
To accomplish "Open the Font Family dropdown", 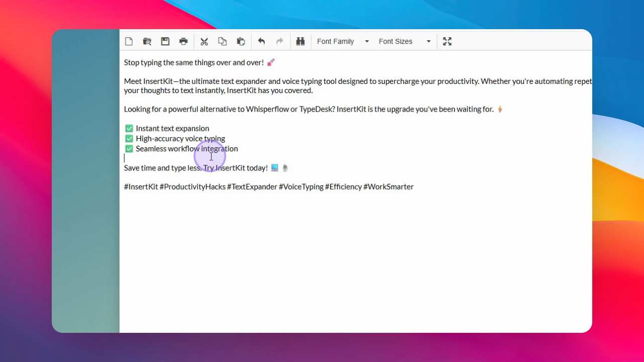I will click(343, 41).
